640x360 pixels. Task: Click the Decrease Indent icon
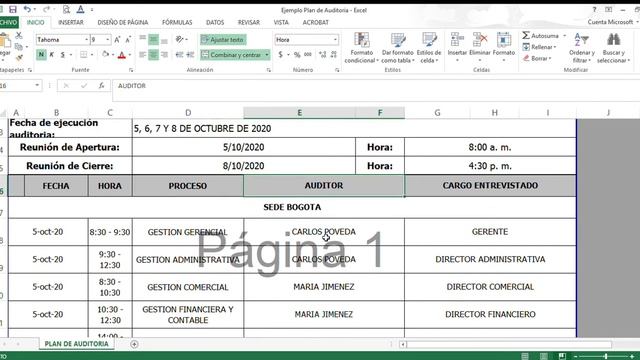[179, 54]
